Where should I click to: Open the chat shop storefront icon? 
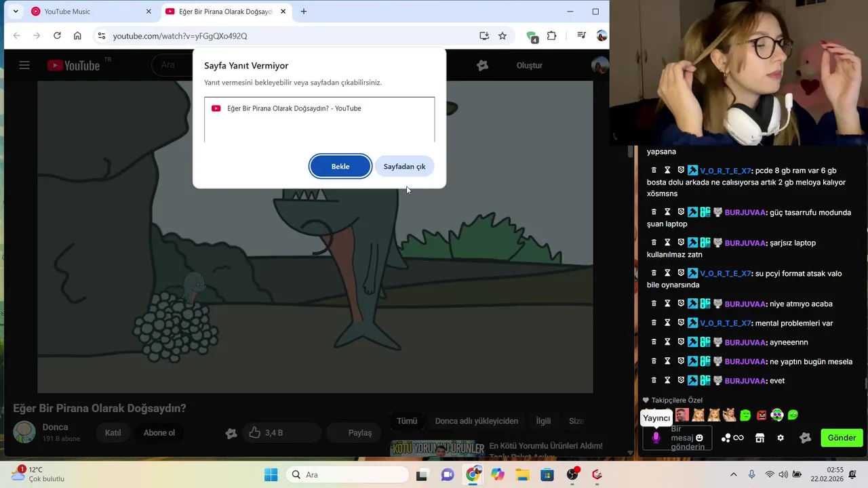coord(759,438)
